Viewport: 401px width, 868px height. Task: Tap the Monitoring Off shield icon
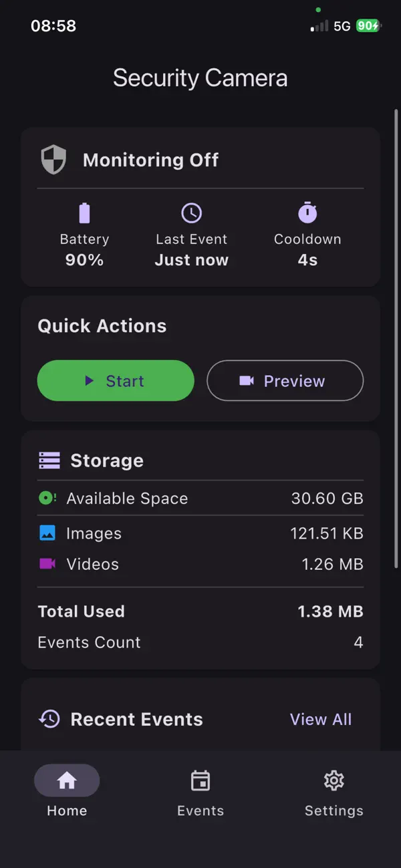53,160
